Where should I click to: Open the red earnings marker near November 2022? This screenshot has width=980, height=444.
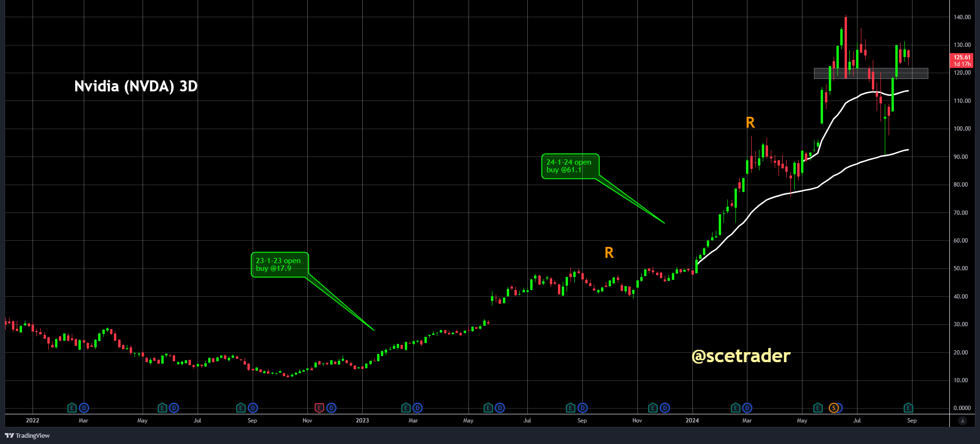click(x=319, y=408)
